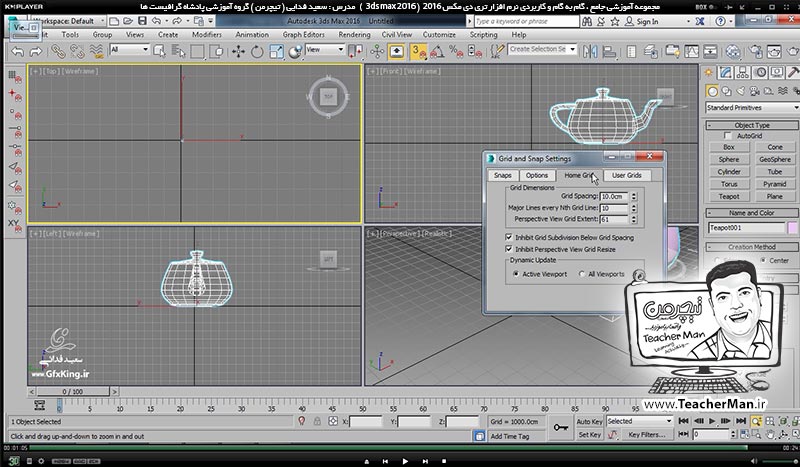
Task: Toggle the Spinner Snap button
Action: tap(474, 52)
